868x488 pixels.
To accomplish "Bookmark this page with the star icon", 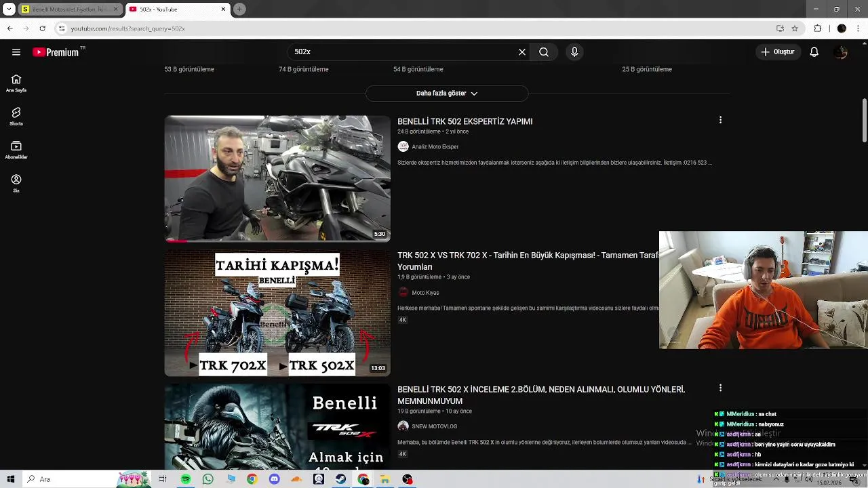I will (x=795, y=28).
